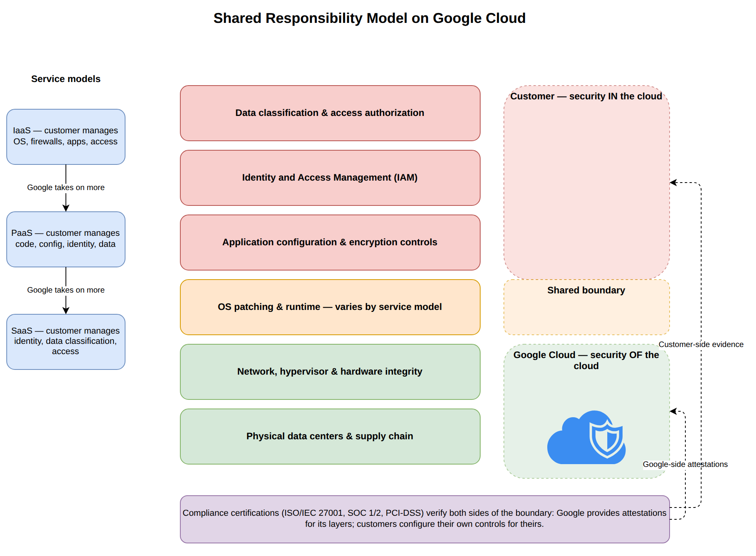
Task: Click Customer — security IN the cloud label
Action: (x=586, y=96)
